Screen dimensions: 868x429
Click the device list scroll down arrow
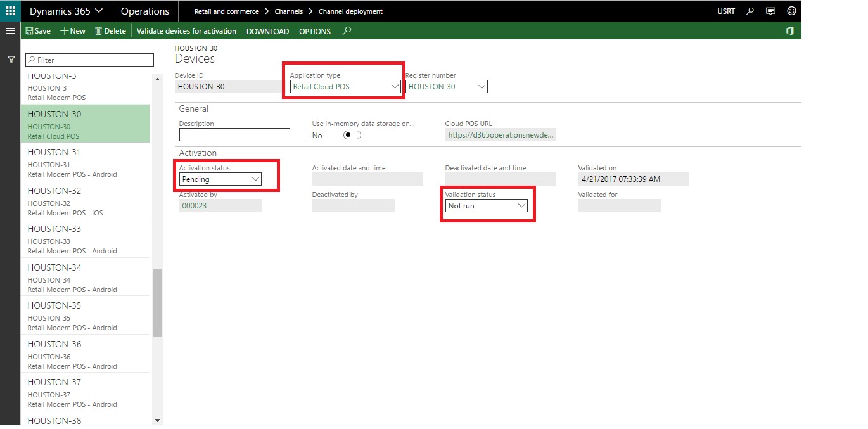tap(157, 420)
